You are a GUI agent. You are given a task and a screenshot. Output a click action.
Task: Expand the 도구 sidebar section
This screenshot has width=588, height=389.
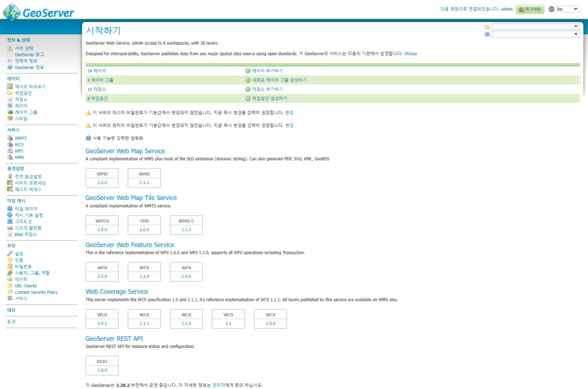pos(11,322)
